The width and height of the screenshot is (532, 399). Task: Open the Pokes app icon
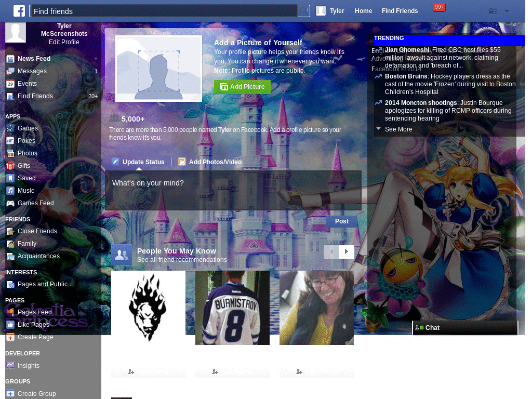pyautogui.click(x=10, y=141)
